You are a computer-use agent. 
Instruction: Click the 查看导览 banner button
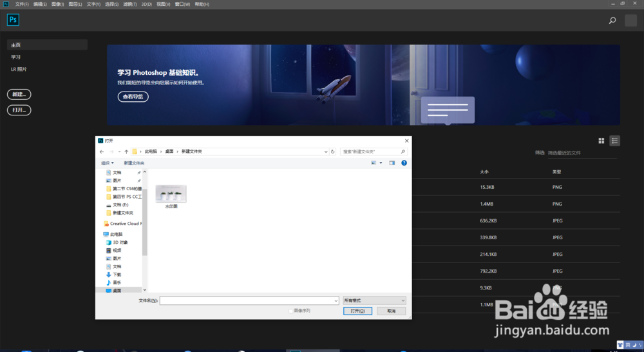(x=133, y=97)
